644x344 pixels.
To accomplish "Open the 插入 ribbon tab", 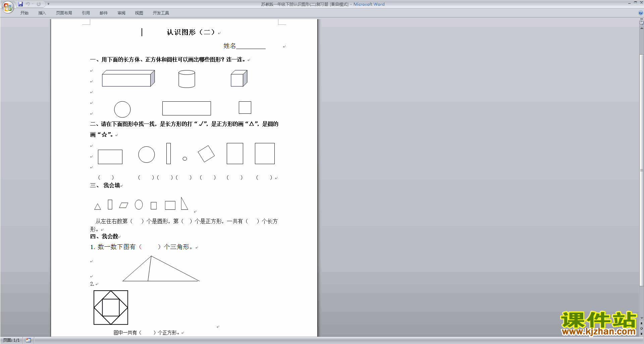I will click(42, 13).
